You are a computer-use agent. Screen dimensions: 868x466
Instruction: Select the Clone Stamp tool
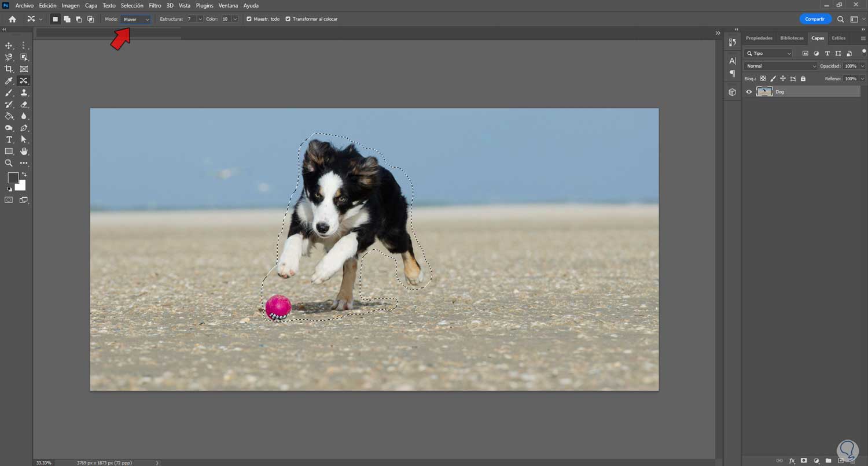coord(24,93)
